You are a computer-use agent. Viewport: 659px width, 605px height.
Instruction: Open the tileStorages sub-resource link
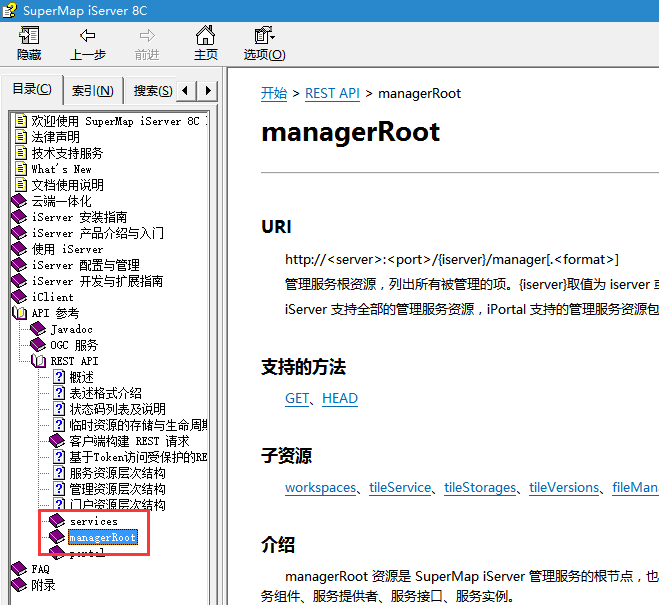pos(480,487)
